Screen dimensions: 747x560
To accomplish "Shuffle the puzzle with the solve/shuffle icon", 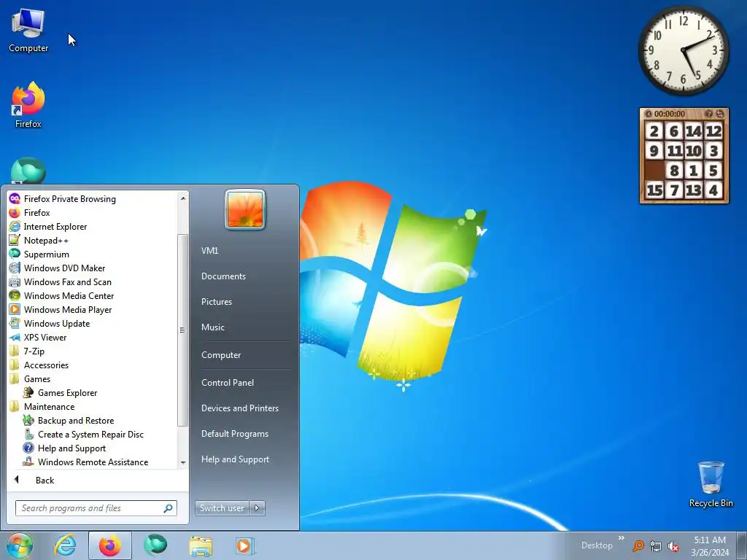I will (720, 114).
